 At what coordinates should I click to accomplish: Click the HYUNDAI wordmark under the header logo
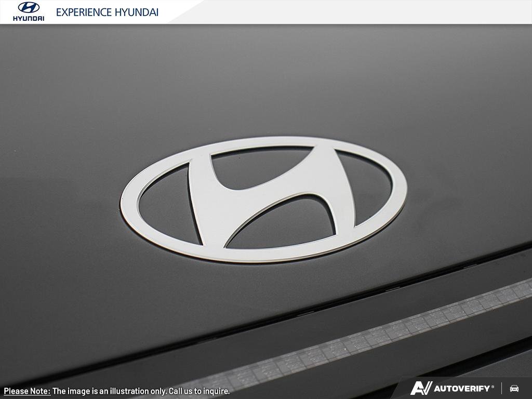point(28,18)
